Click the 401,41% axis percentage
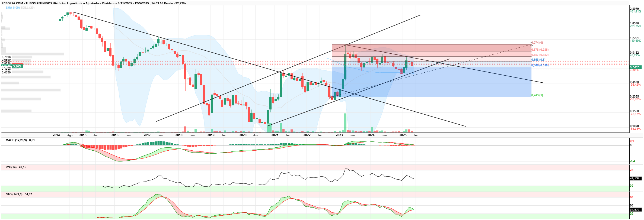 (635, 12)
